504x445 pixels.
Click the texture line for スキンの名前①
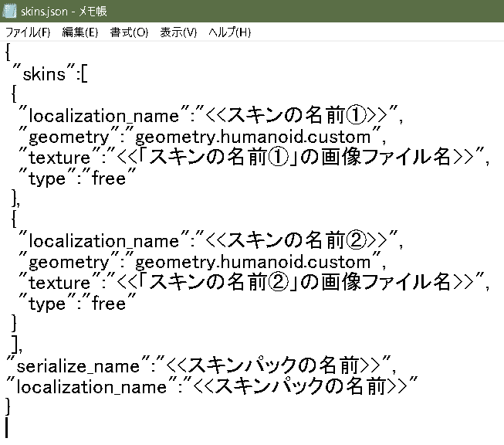[x=254, y=157]
